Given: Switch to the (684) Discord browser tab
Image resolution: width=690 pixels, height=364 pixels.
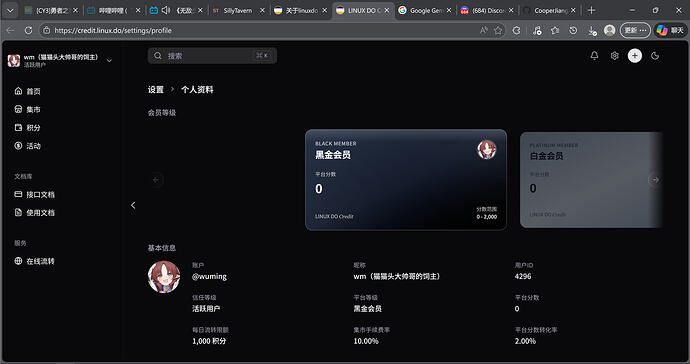Looking at the screenshot, I should 488,11.
